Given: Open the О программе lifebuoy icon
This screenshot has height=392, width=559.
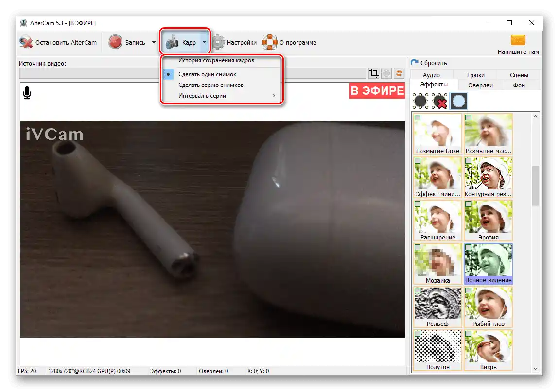Looking at the screenshot, I should [x=269, y=42].
